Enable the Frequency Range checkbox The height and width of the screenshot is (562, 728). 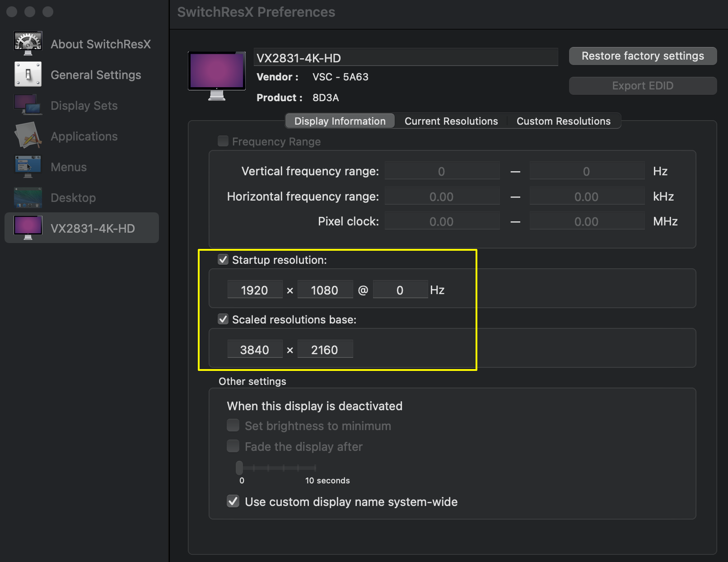[x=223, y=141]
